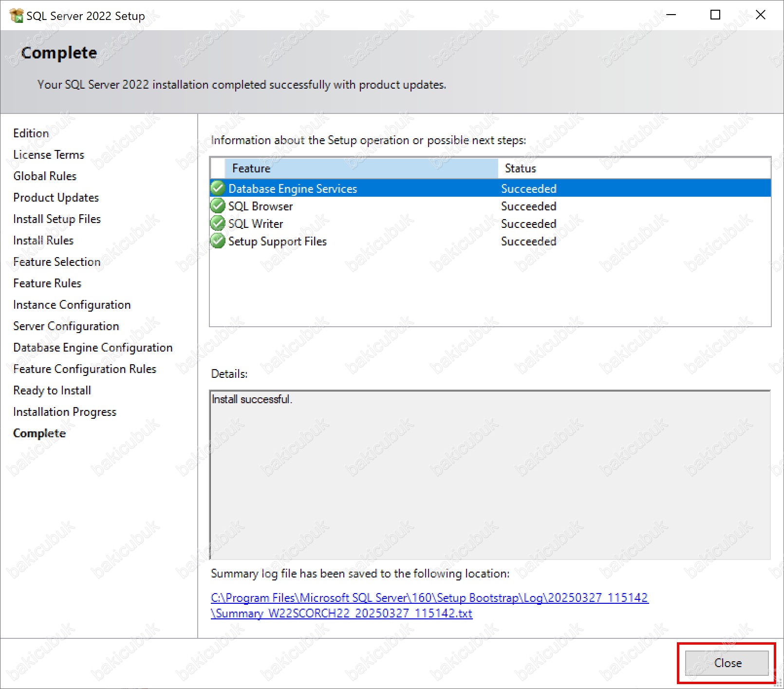The height and width of the screenshot is (689, 784).
Task: Close the window using title bar X
Action: point(761,15)
